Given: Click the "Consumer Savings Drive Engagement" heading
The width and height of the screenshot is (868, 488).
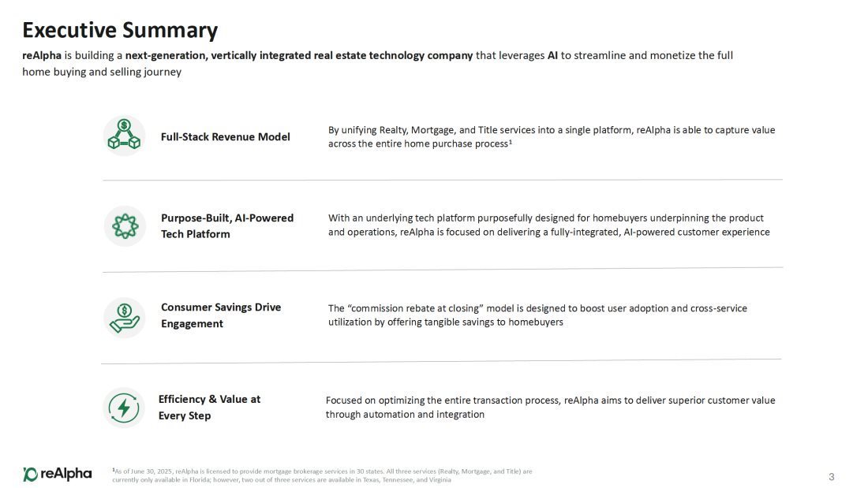Looking at the screenshot, I should click(x=221, y=315).
